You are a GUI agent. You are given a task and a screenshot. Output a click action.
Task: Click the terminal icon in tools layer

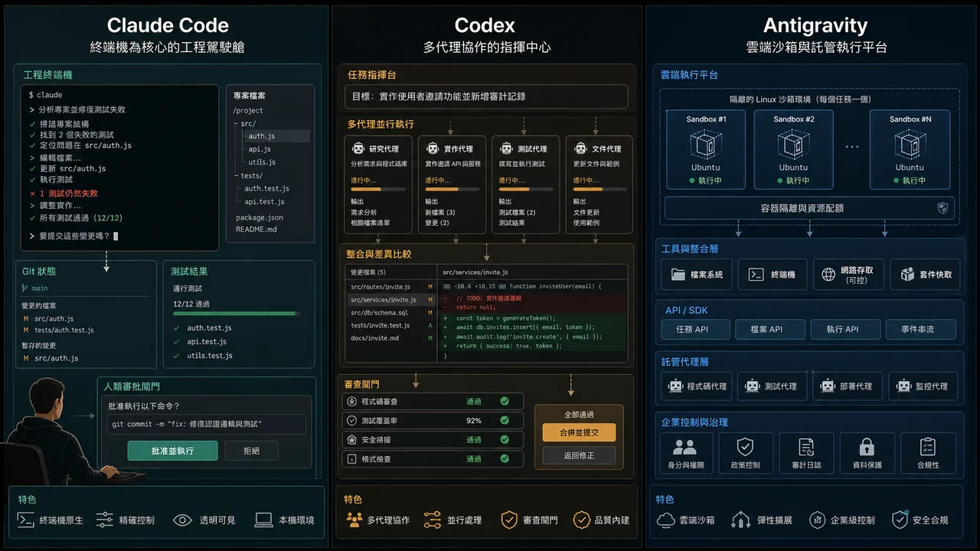(755, 274)
